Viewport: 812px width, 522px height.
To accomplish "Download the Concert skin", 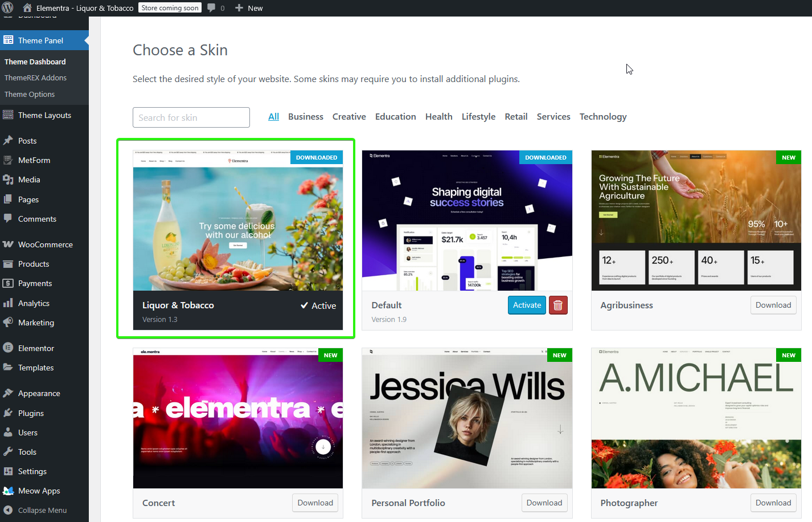I will pos(315,503).
